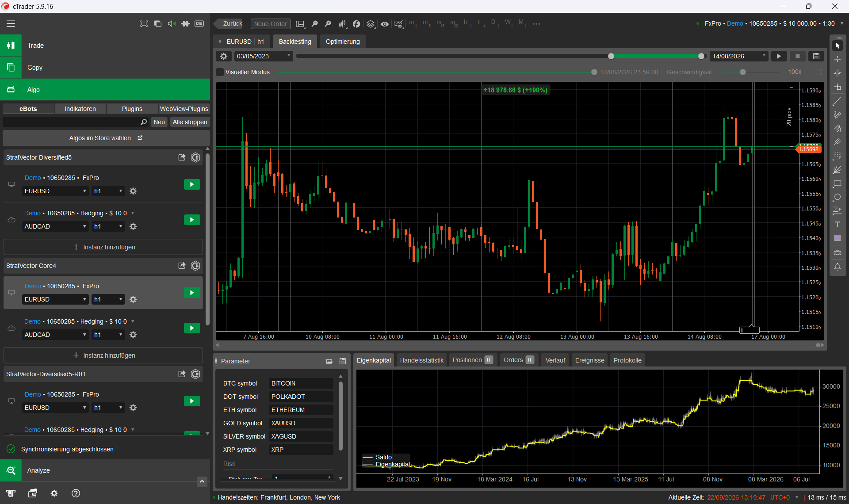Click the backtest date range end slider handle
Image resolution: width=849 pixels, height=504 pixels.
tap(701, 56)
